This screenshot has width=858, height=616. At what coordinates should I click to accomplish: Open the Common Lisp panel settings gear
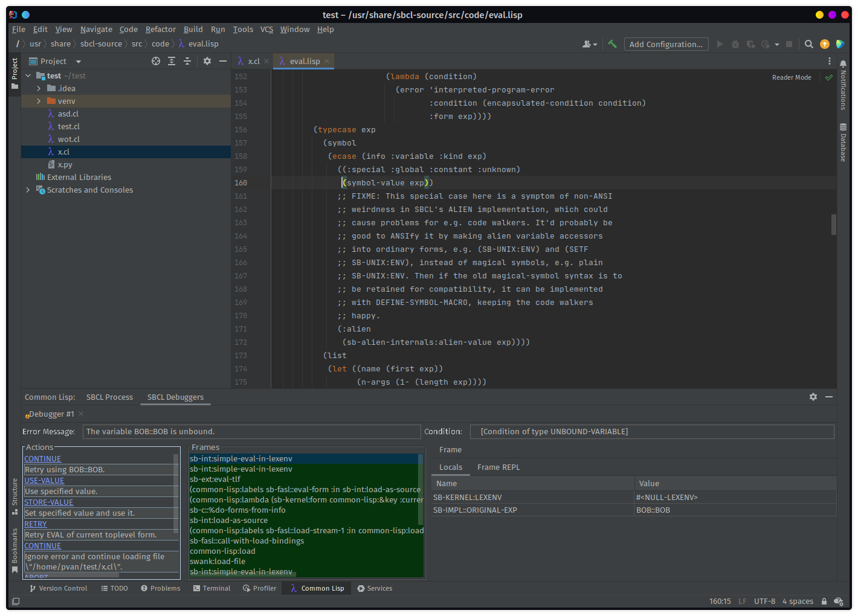click(x=813, y=397)
